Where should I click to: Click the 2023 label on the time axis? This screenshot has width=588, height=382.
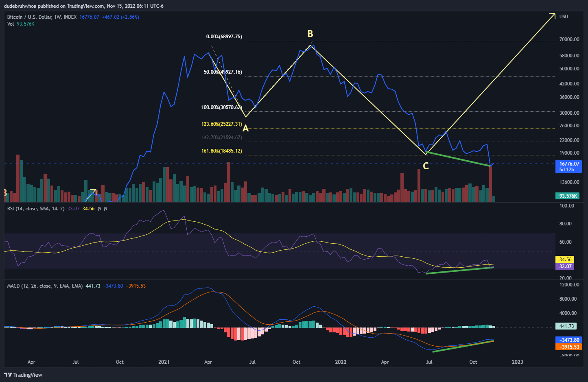pyautogui.click(x=518, y=362)
